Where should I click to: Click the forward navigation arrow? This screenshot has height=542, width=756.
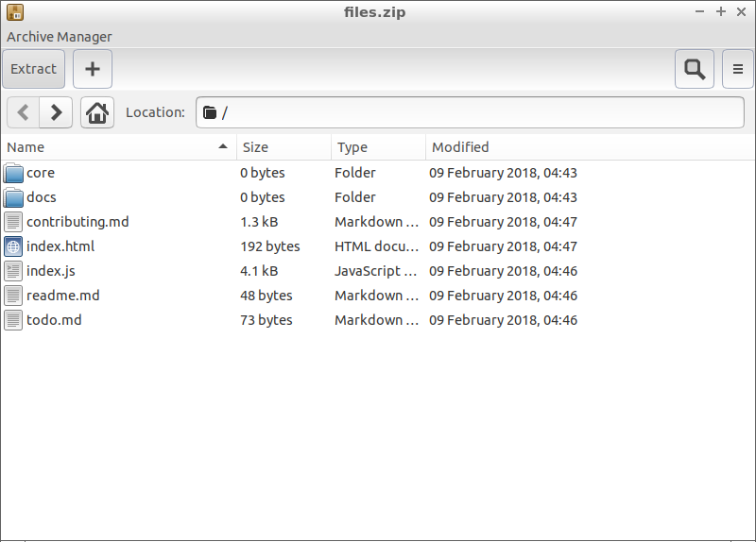(x=56, y=112)
